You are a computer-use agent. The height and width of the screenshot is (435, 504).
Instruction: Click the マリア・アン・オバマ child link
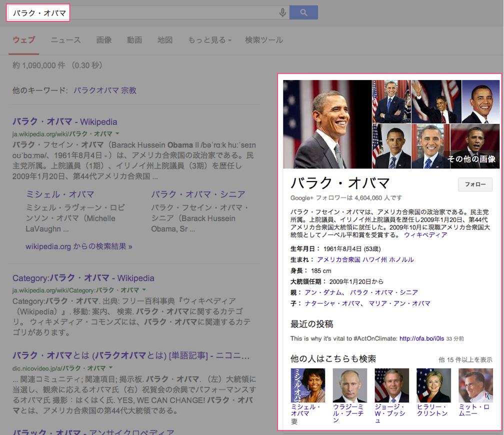coord(399,303)
